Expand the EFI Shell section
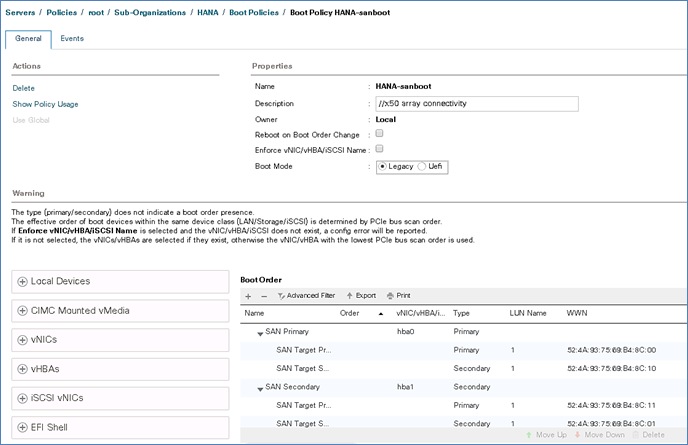The image size is (688, 445). point(120,427)
